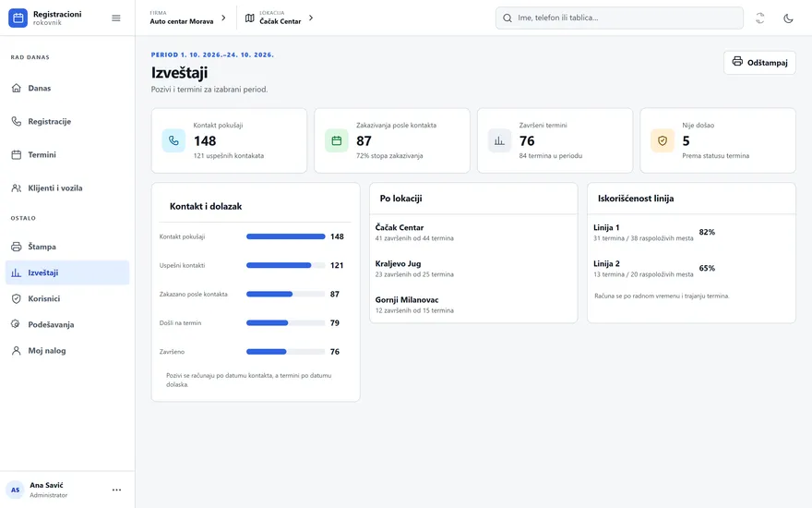The height and width of the screenshot is (508, 812).
Task: Click the Došli na termin progress bar
Action: (x=286, y=323)
